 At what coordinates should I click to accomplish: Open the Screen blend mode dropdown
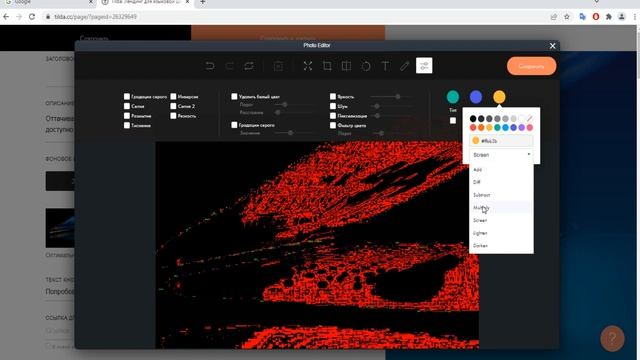coord(501,155)
